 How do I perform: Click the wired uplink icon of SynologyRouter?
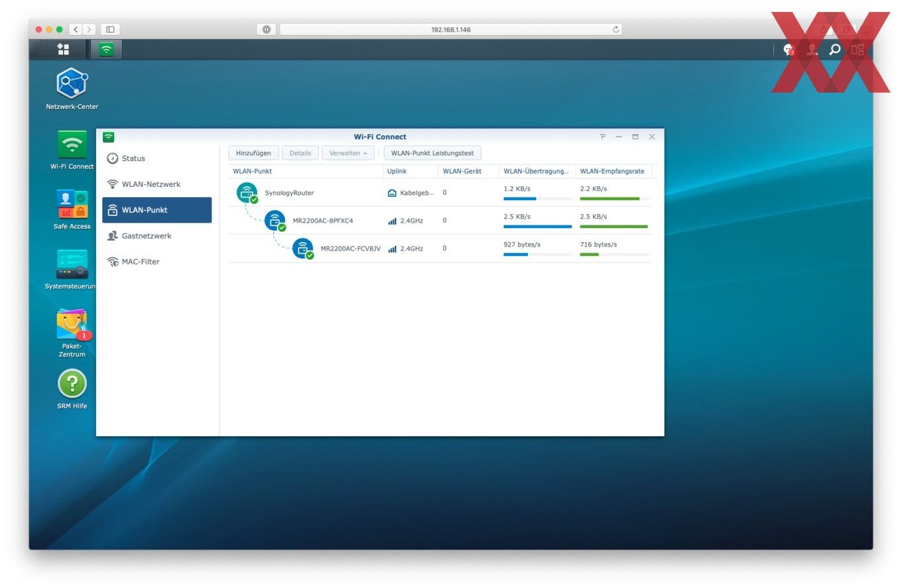click(x=392, y=193)
